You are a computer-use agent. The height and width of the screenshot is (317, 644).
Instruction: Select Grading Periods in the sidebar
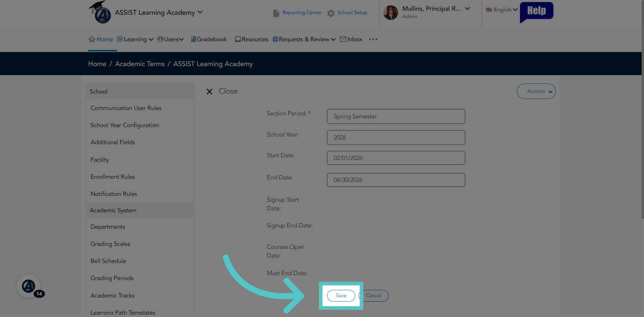click(112, 278)
